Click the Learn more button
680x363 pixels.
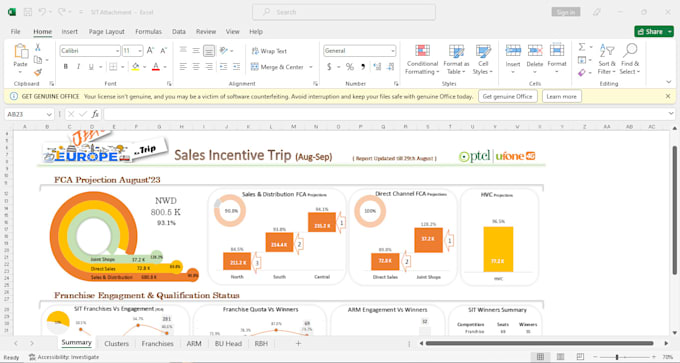pyautogui.click(x=562, y=96)
